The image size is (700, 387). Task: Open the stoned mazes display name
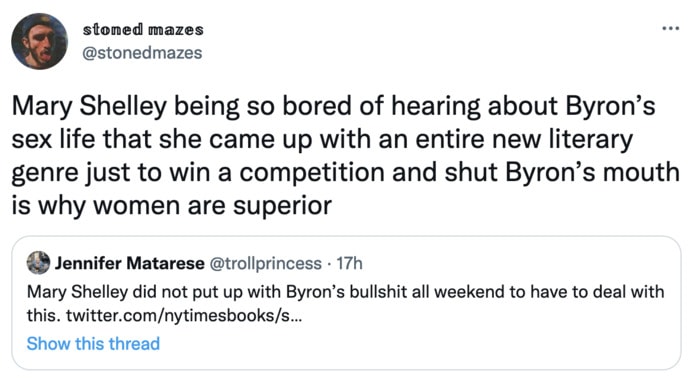143,29
